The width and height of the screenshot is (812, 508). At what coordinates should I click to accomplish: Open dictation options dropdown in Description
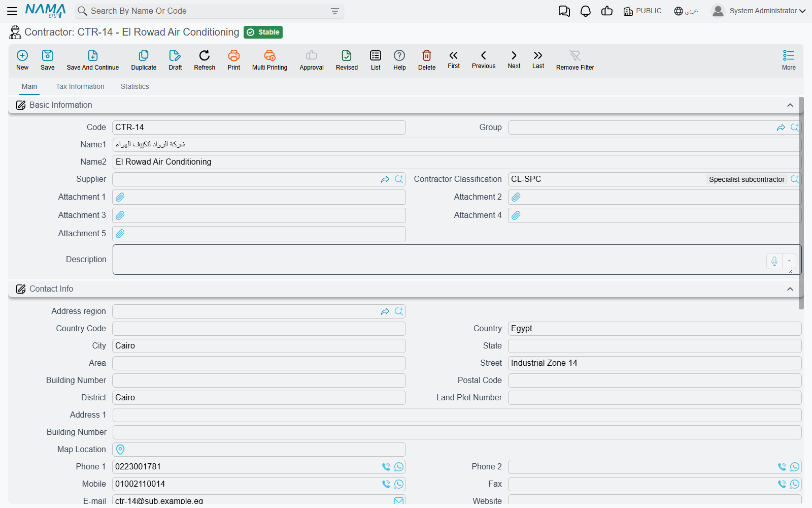pyautogui.click(x=789, y=261)
